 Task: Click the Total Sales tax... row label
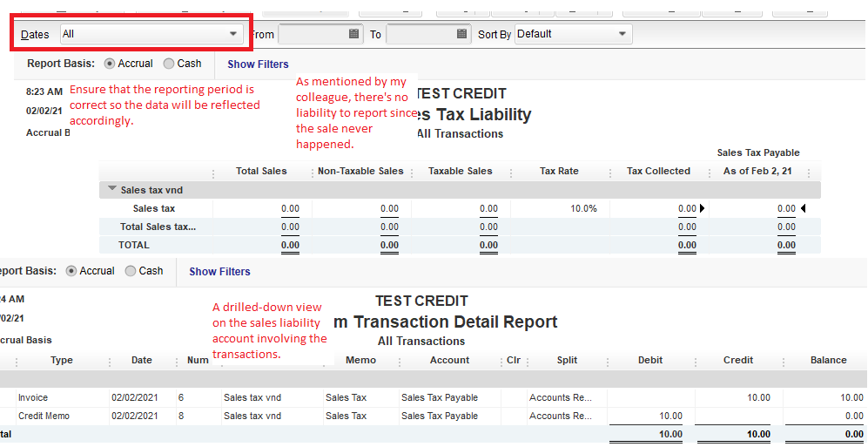click(x=158, y=227)
